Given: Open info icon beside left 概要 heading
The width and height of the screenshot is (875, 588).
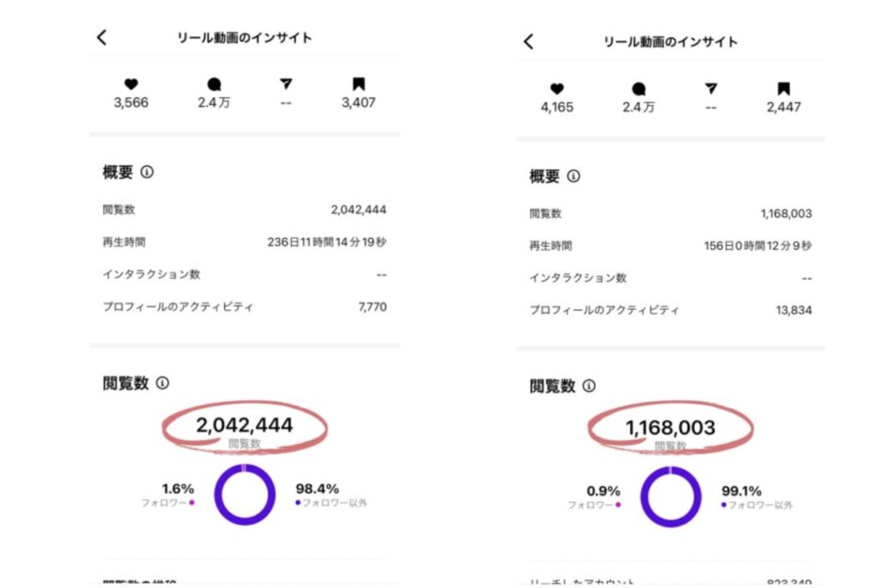Looking at the screenshot, I should (147, 172).
